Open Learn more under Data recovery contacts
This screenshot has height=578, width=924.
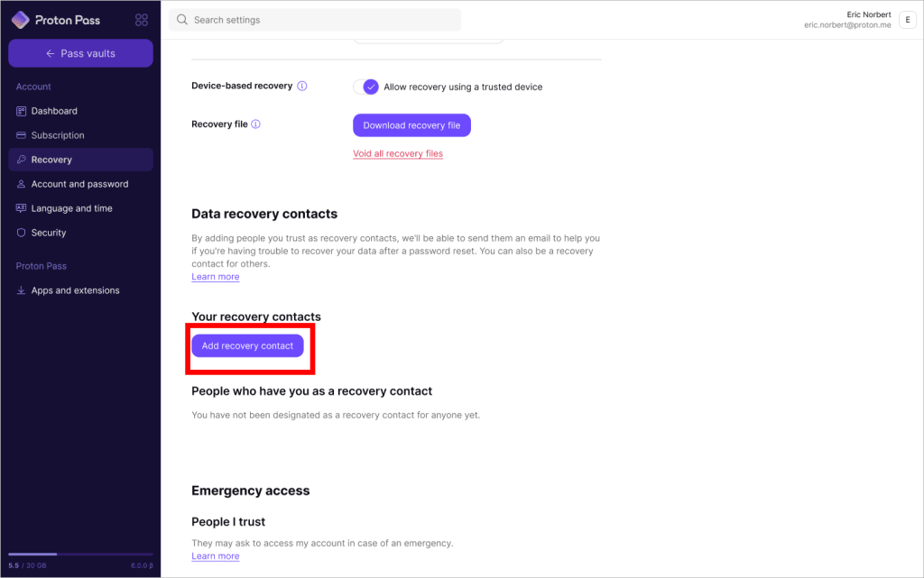[x=215, y=277]
